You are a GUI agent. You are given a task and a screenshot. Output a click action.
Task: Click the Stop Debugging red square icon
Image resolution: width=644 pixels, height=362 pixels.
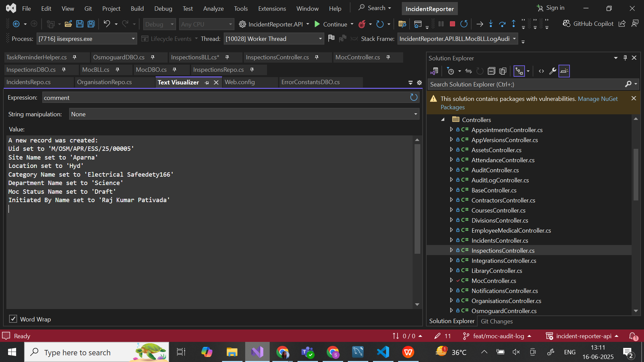pyautogui.click(x=452, y=24)
